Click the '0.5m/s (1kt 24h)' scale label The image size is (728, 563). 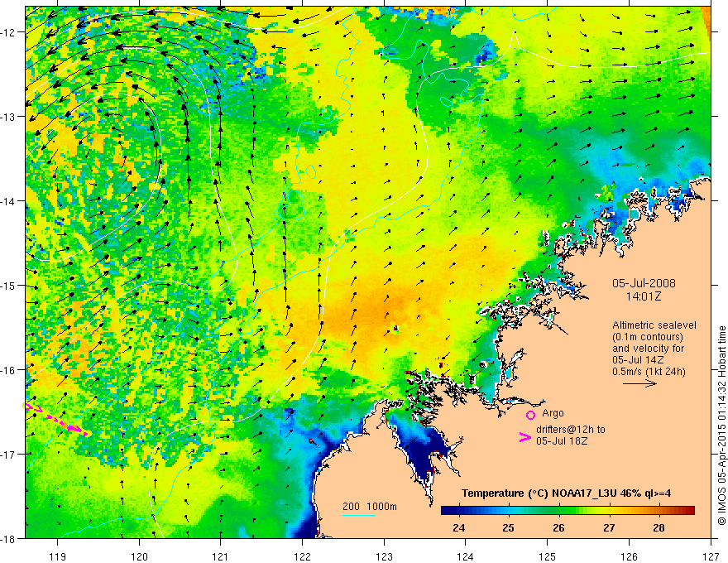[x=649, y=371]
